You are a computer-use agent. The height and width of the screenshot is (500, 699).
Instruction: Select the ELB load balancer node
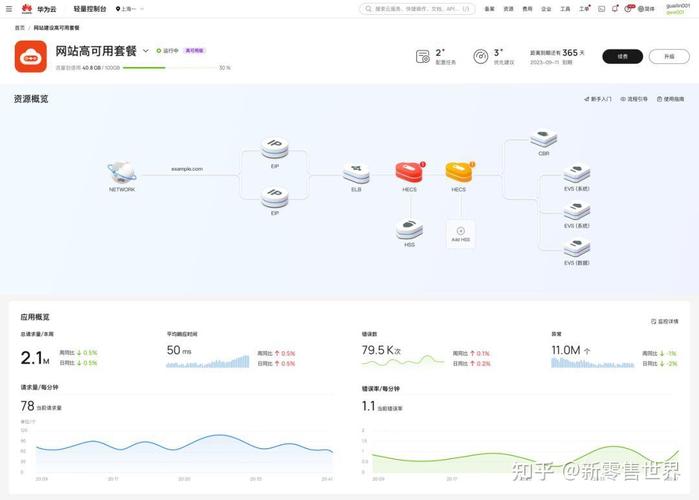(356, 173)
